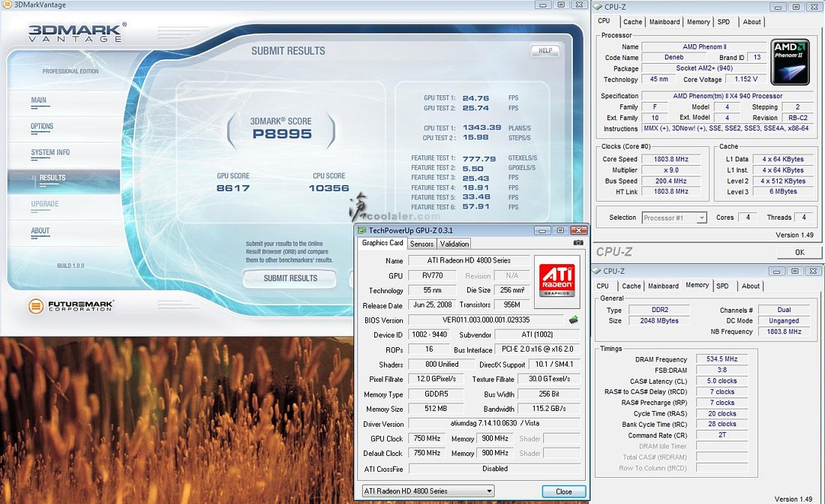This screenshot has width=825, height=504.
Task: Click the Futuremark Corporation logo
Action: (70, 306)
